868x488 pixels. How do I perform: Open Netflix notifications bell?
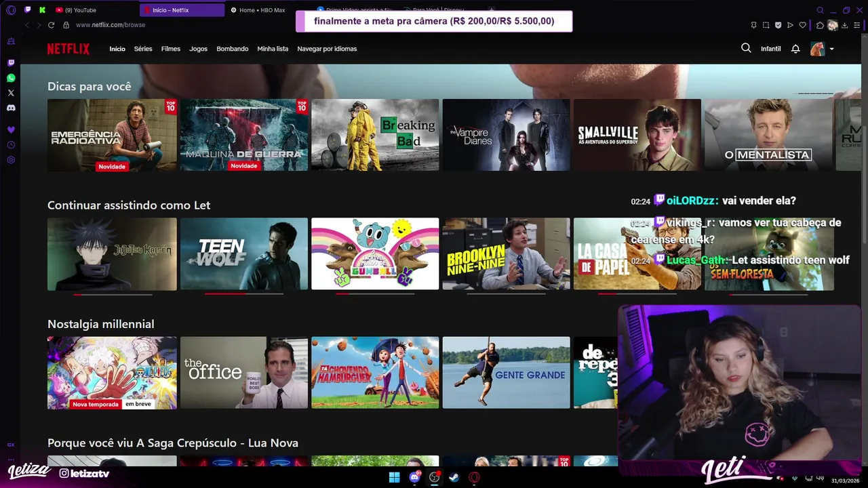tap(795, 49)
